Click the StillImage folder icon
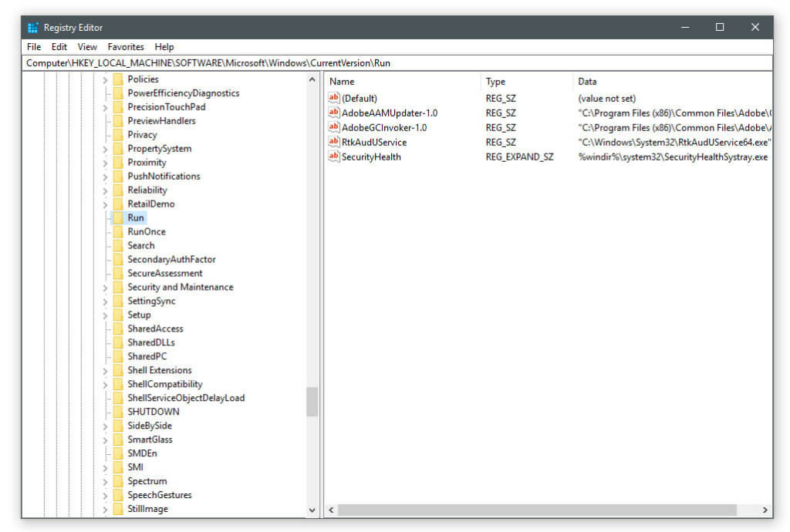The image size is (790, 532). [118, 508]
